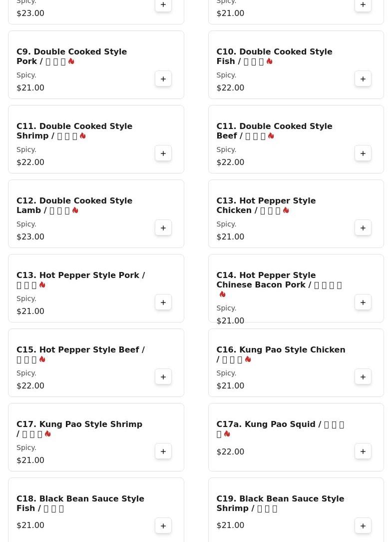Click the $21.00 add button at top right
This screenshot has height=542, width=392.
tap(363, 5)
